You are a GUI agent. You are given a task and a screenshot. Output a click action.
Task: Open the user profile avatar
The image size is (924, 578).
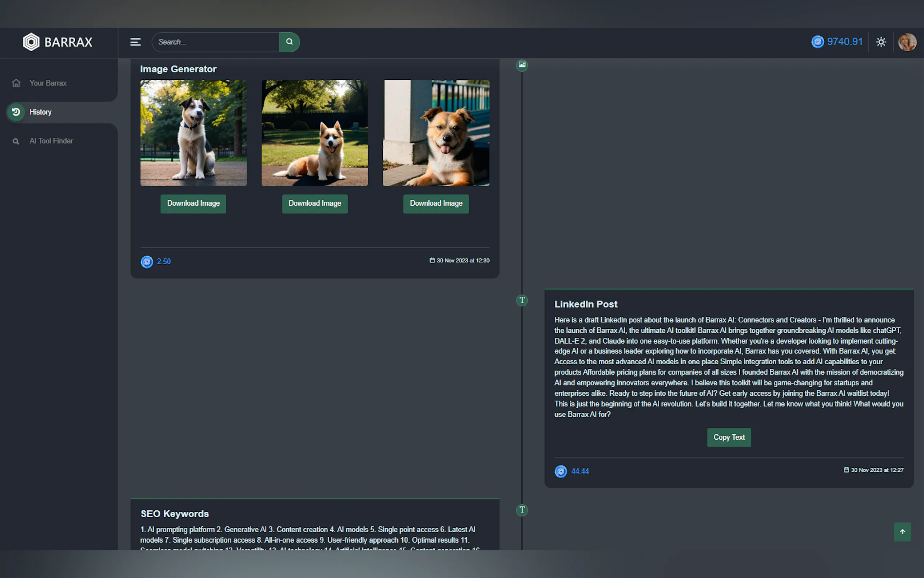coord(907,42)
